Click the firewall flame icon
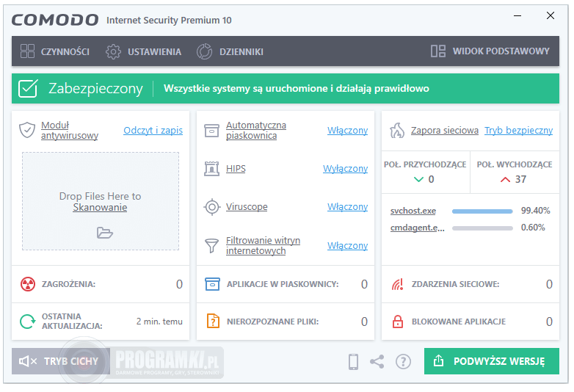This screenshot has width=574, height=392. [x=397, y=131]
